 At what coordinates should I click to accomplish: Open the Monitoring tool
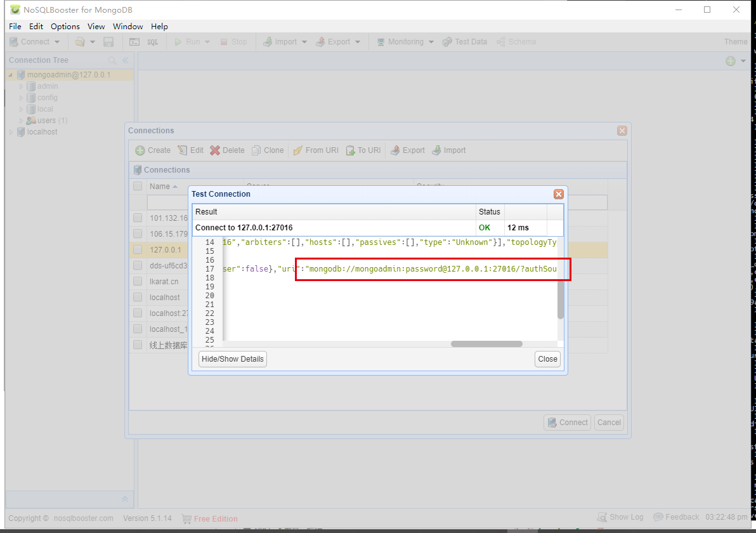(400, 42)
